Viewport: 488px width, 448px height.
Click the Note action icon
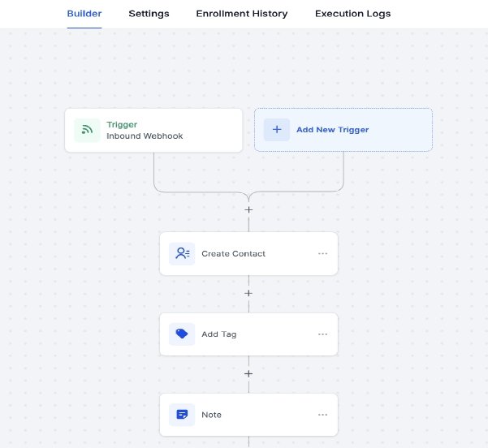pyautogui.click(x=182, y=415)
